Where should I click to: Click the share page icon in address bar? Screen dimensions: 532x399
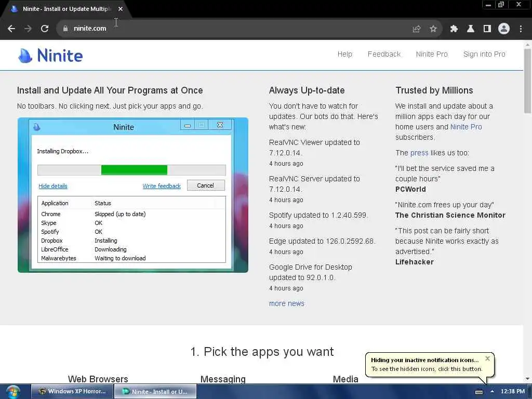[x=416, y=29]
